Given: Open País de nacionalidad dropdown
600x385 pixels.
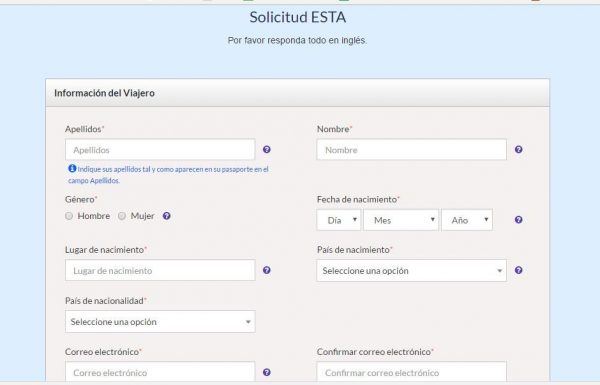Looking at the screenshot, I should (x=160, y=321).
